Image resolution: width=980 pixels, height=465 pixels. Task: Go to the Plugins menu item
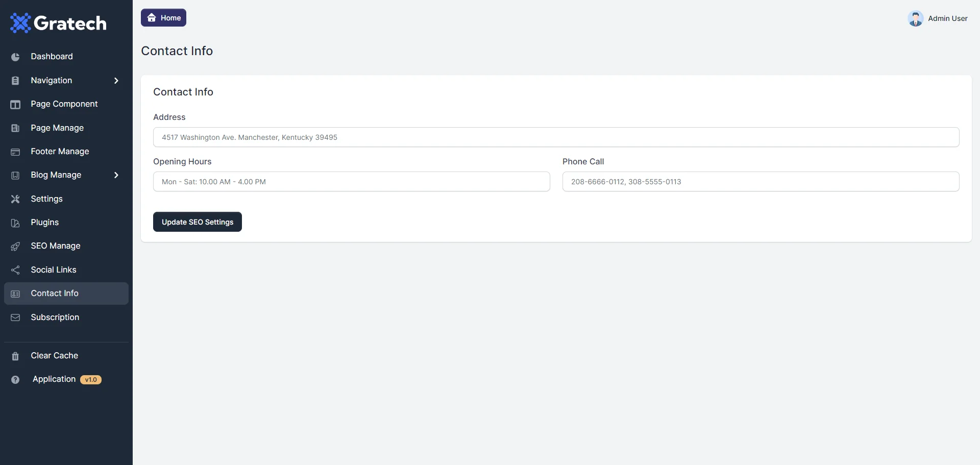click(45, 223)
